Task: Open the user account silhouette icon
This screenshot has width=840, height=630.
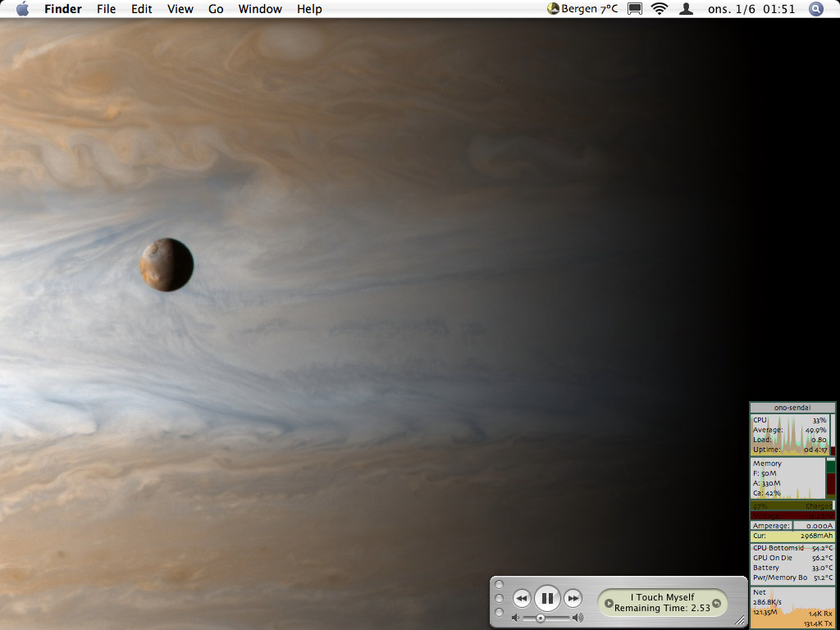Action: point(686,8)
